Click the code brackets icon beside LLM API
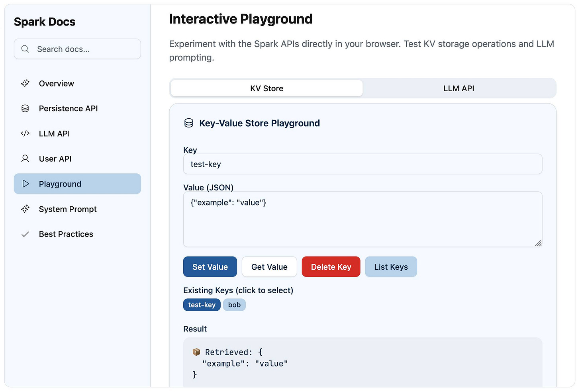Viewport: 580px width, 392px height. tap(25, 133)
